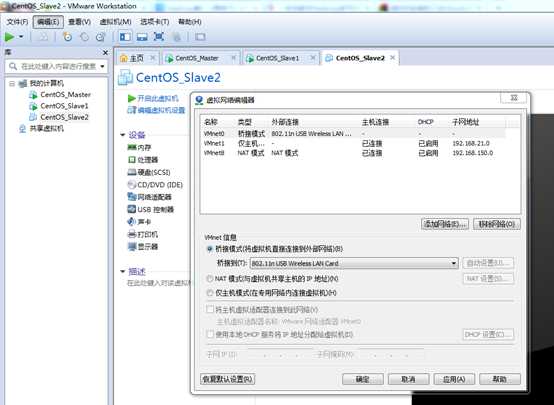554x405 pixels.
Task: Select CentOS_Slave2 in the library tree
Action: [x=59, y=117]
